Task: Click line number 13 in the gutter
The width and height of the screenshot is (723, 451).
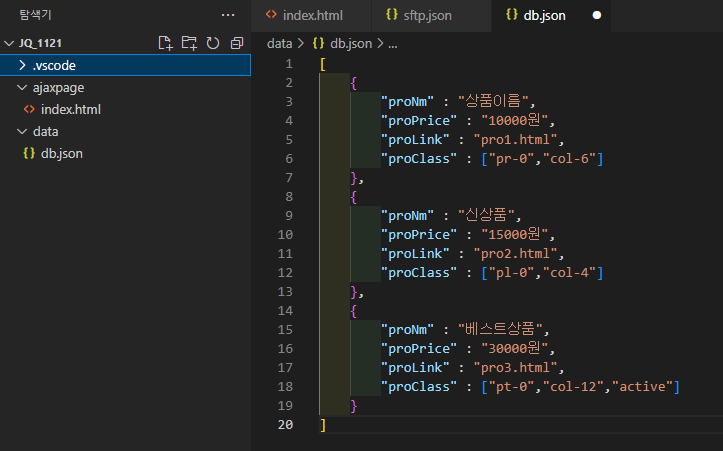Action: (285, 291)
